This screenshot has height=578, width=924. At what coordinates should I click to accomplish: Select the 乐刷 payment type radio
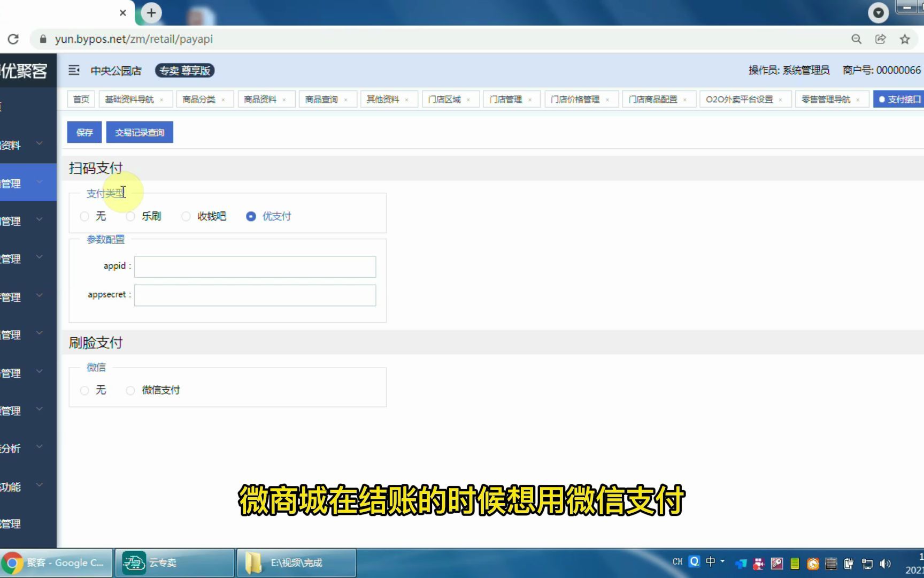pos(130,216)
